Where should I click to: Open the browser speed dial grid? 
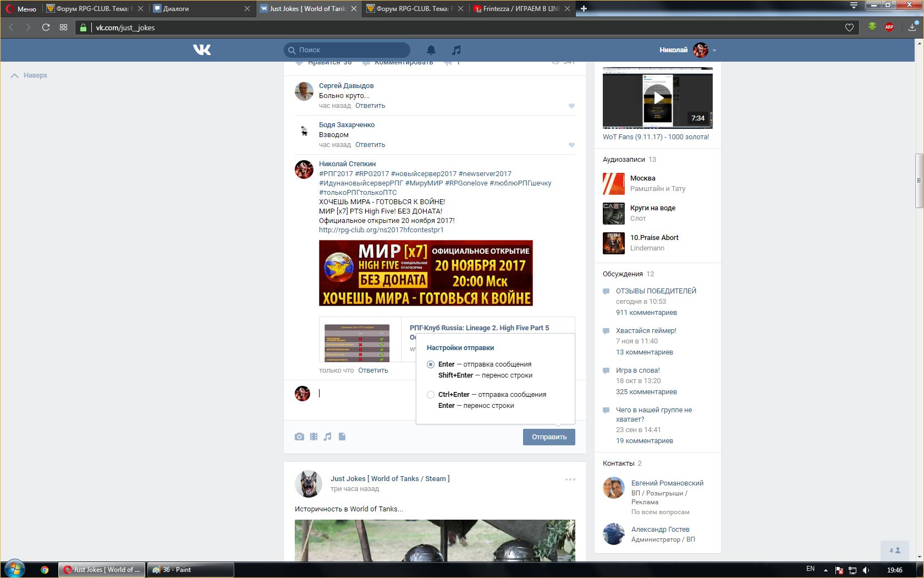pyautogui.click(x=63, y=27)
